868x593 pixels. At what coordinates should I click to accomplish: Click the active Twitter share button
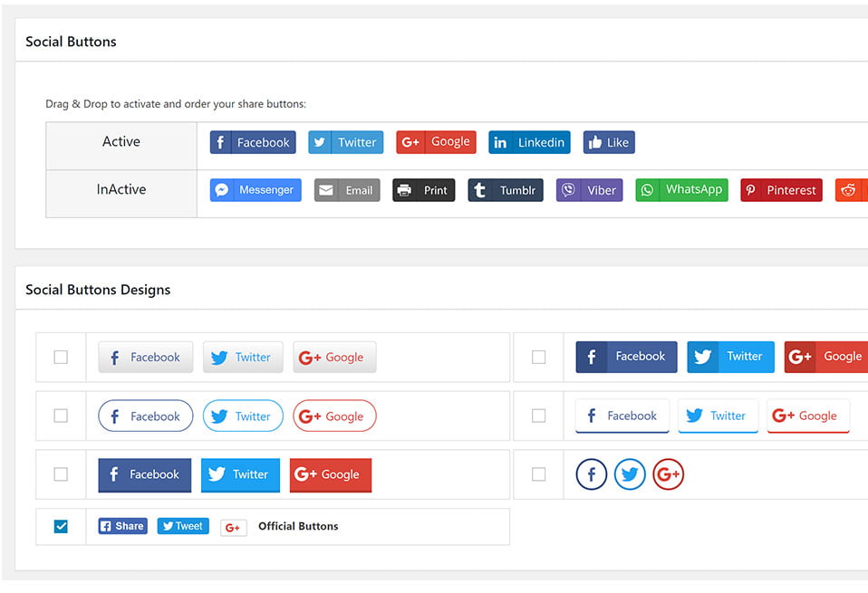345,142
